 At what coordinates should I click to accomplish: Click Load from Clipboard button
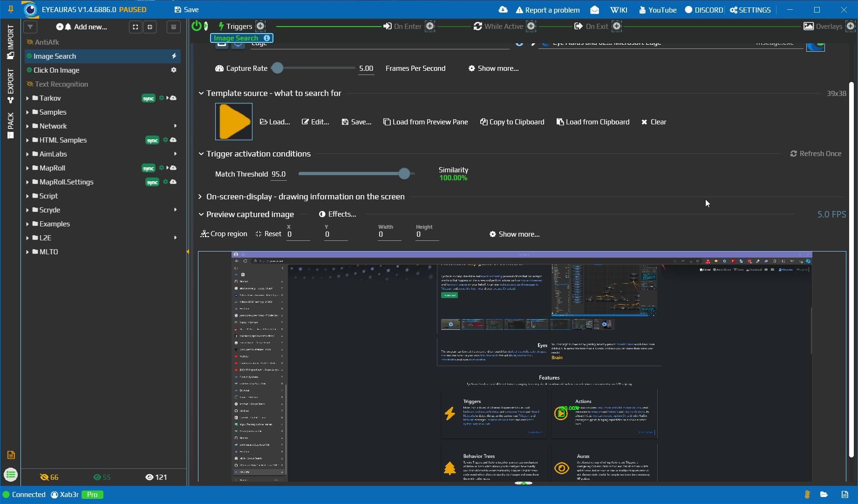pyautogui.click(x=593, y=122)
